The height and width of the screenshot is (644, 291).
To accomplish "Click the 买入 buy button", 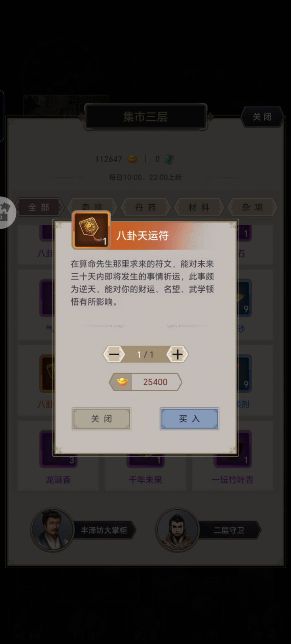I will [189, 419].
